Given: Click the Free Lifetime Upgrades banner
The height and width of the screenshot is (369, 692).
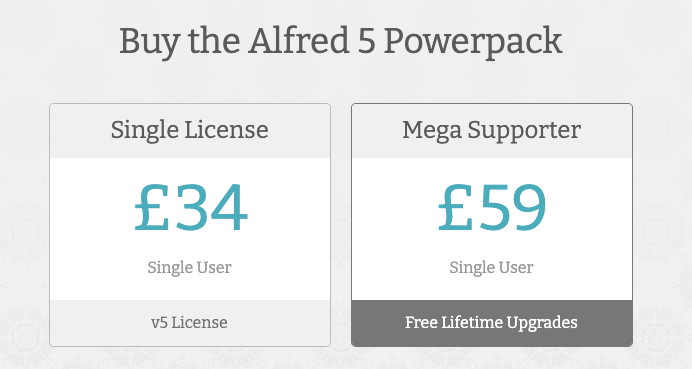Looking at the screenshot, I should pos(492,323).
